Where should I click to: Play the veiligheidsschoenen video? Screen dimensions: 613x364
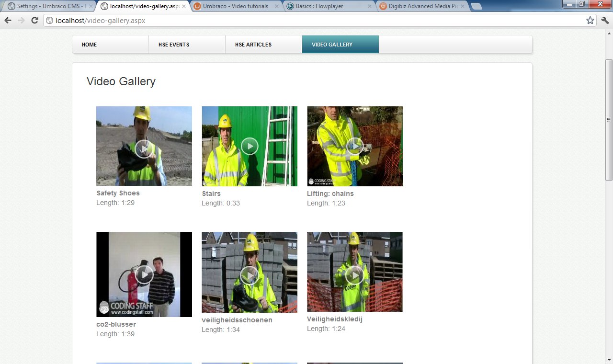[250, 275]
